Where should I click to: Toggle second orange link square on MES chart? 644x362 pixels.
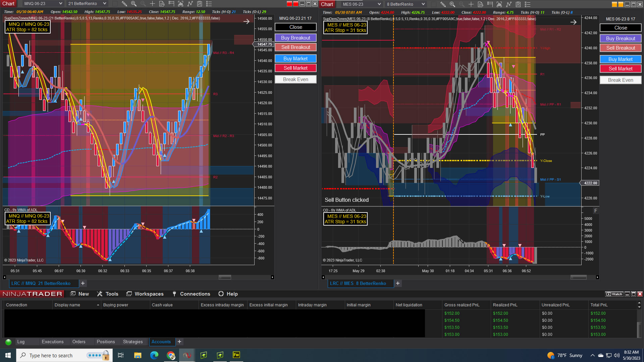621,4
